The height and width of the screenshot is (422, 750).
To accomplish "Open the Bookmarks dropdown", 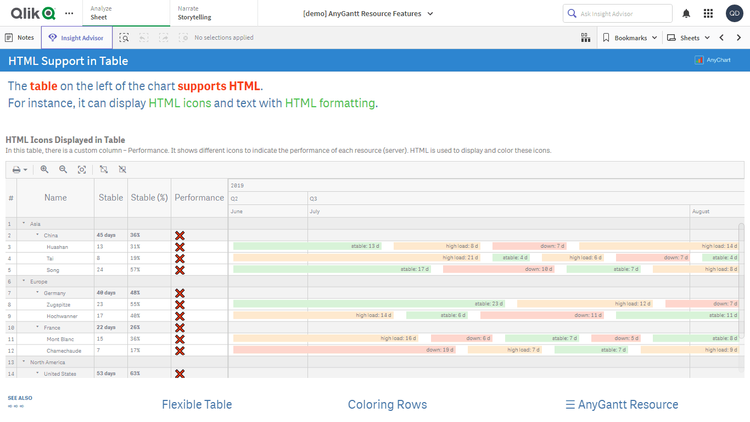I will click(630, 37).
